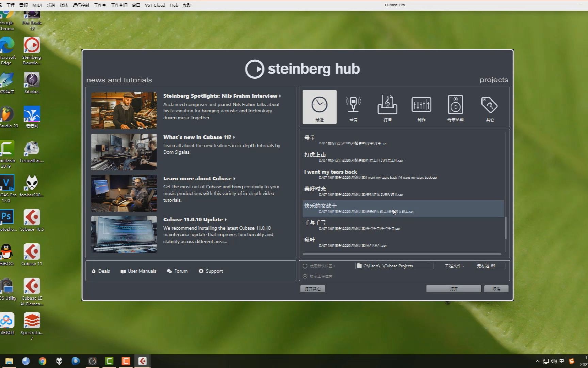
Task: Click the 取消 (Cancel) button
Action: coord(496,289)
